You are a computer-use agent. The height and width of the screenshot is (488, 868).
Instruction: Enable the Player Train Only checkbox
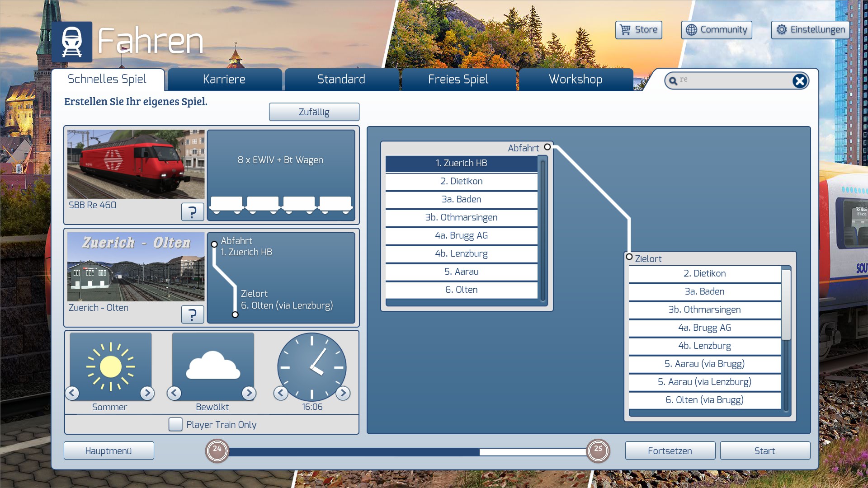pyautogui.click(x=175, y=424)
